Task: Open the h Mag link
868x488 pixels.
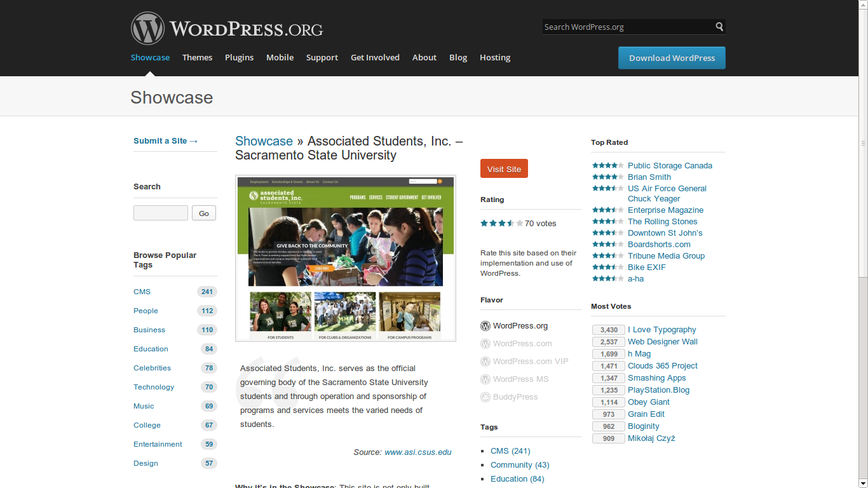Action: (639, 354)
